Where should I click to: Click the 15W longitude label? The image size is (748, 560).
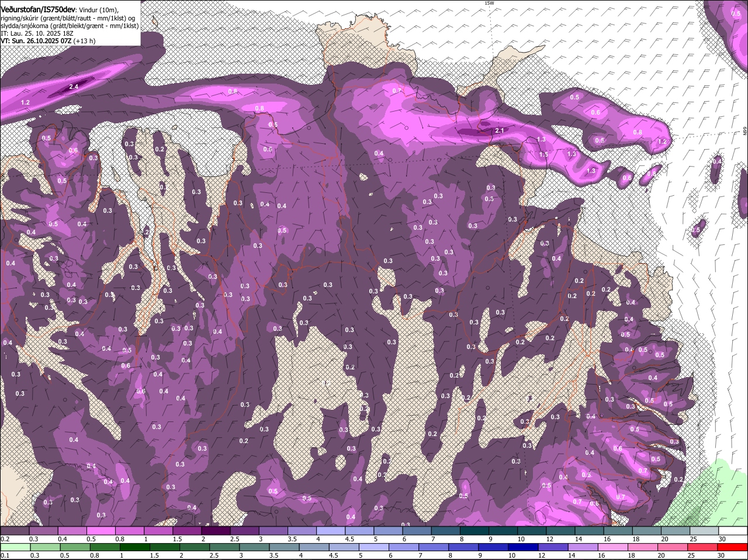tap(489, 4)
